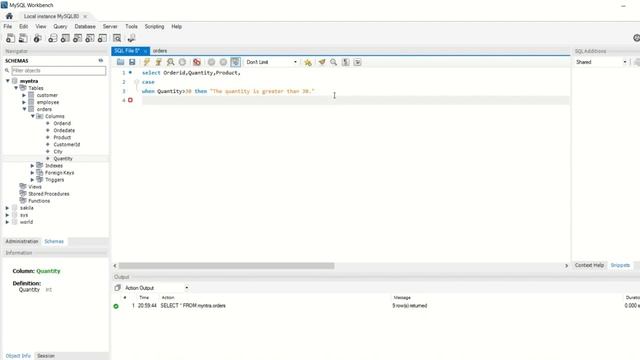Execute the whole script lightning icon
This screenshot has height=360, width=640.
(147, 62)
